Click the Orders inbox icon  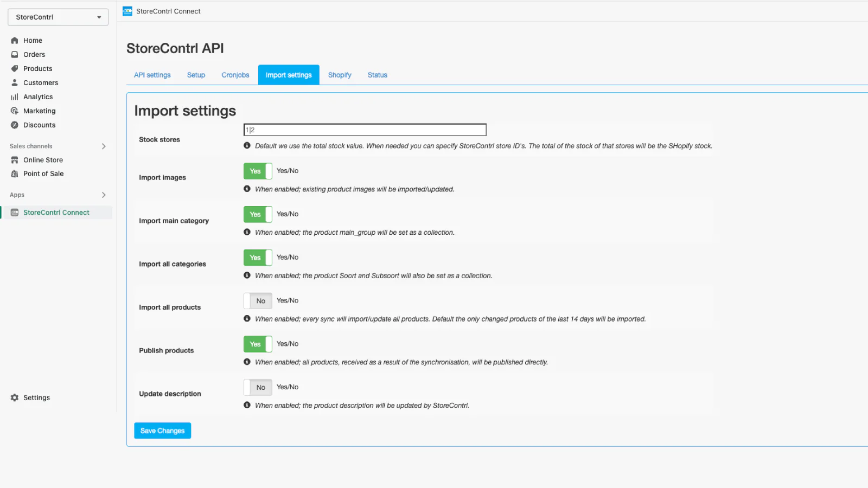point(15,55)
